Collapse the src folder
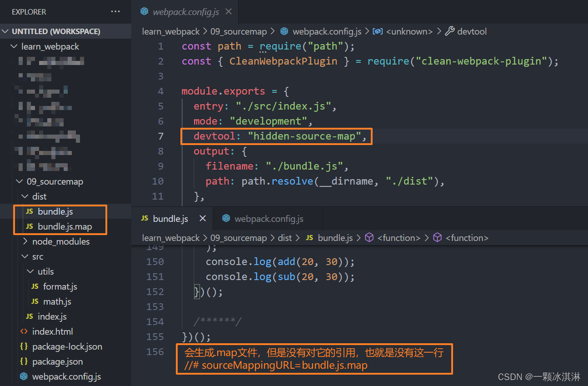Viewport: 588px width, 386px height. [25, 256]
